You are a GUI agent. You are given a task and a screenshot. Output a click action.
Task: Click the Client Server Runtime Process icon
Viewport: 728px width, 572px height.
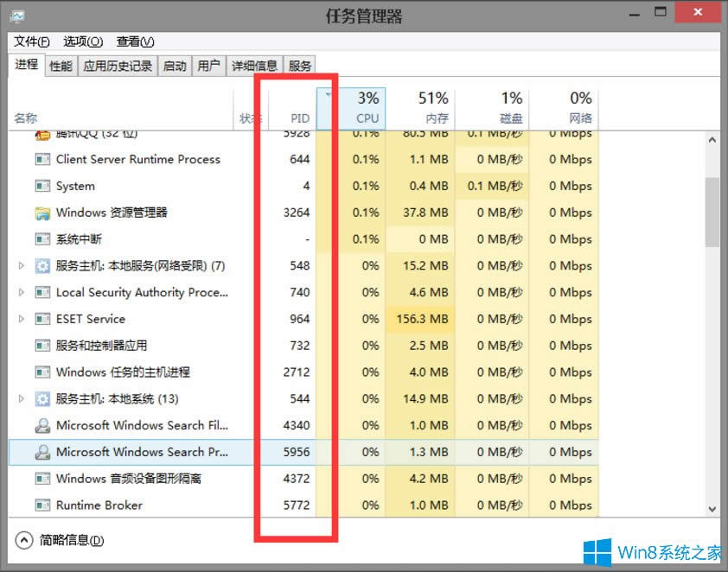pos(41,159)
